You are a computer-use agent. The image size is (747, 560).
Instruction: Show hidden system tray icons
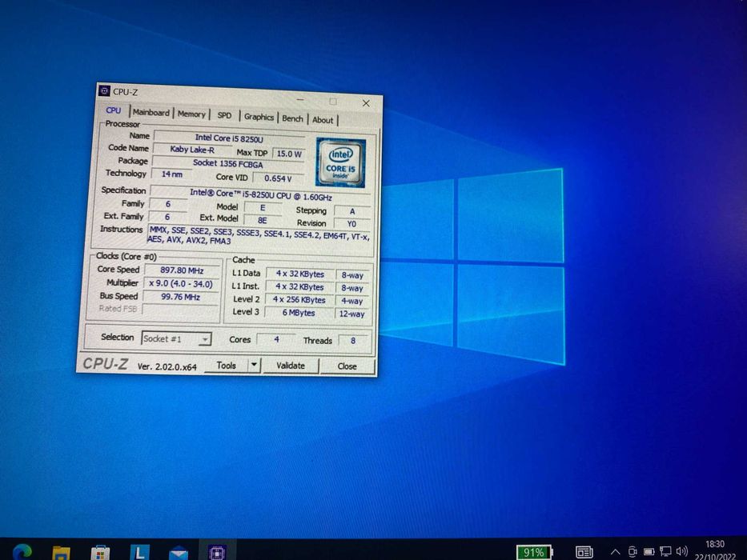pos(615,552)
